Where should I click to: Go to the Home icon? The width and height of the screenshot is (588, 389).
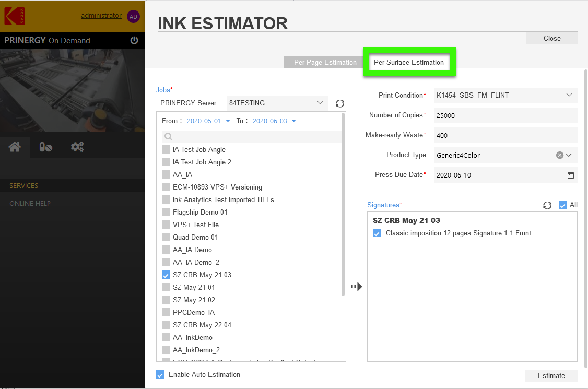point(15,147)
